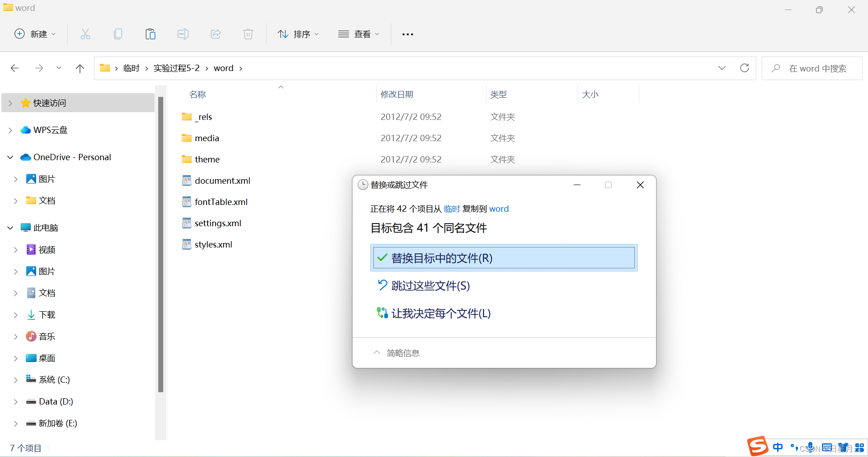Open the 排序 sort dropdown
The width and height of the screenshot is (868, 457).
[298, 34]
